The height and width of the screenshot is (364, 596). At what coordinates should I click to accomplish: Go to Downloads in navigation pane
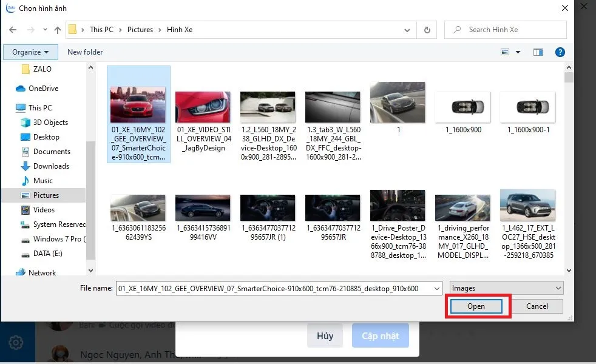click(51, 166)
